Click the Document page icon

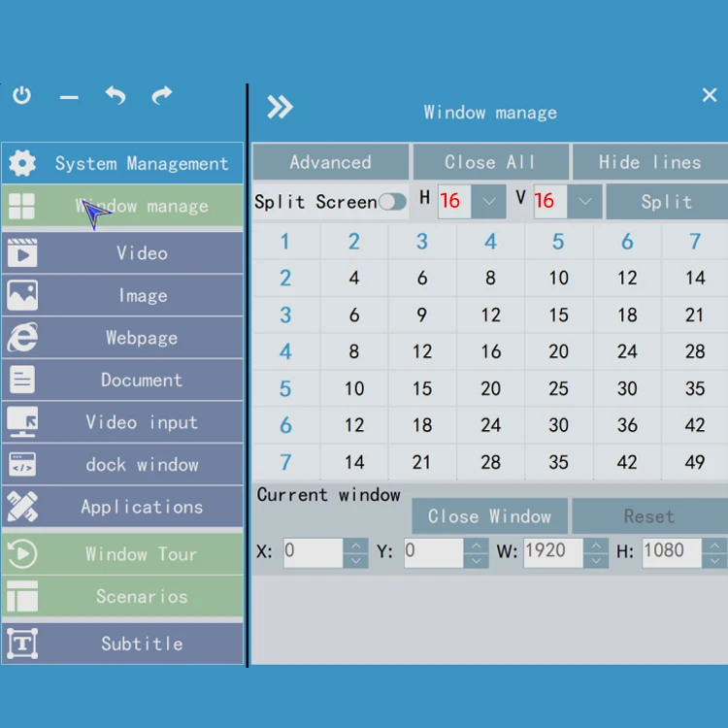point(21,380)
